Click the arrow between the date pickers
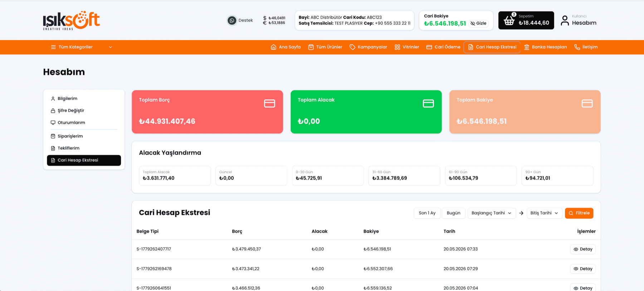 tap(521, 213)
